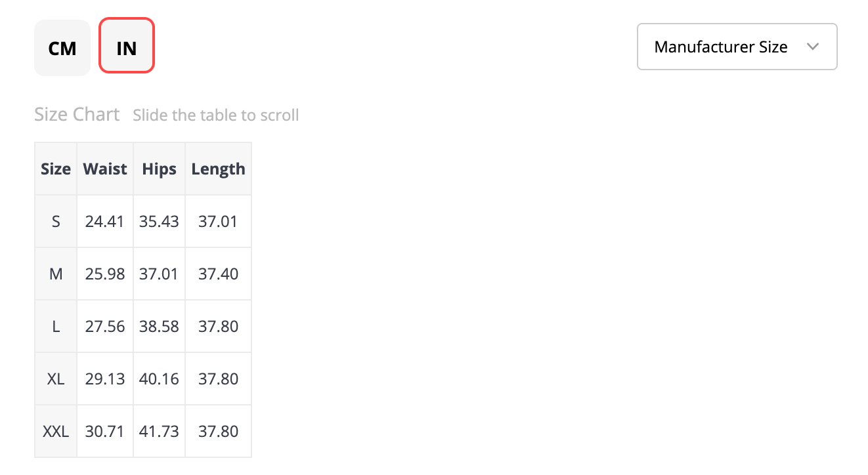Select the M size row label

(x=56, y=274)
